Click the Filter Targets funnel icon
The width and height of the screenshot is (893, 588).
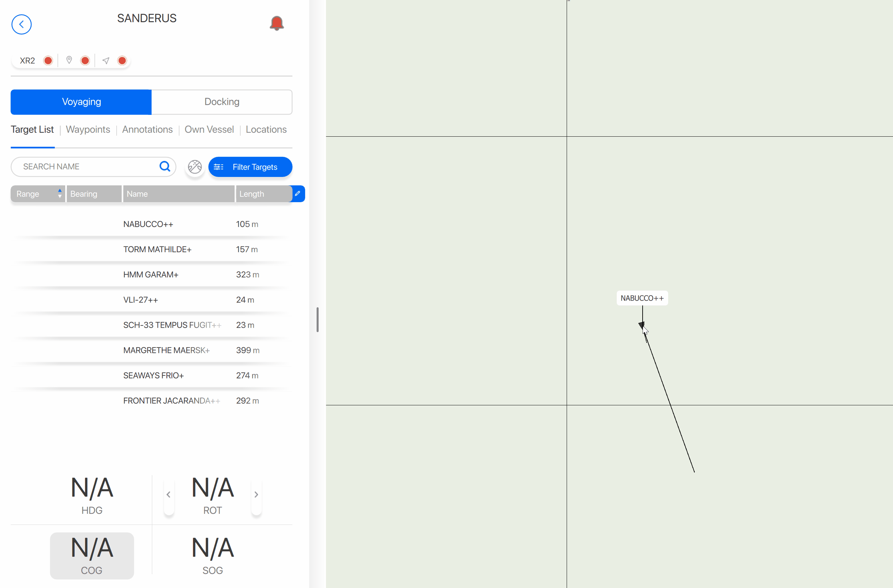pos(219,167)
